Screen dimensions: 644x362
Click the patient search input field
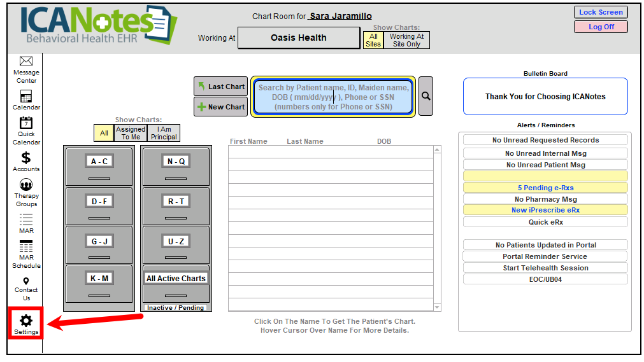pyautogui.click(x=333, y=97)
